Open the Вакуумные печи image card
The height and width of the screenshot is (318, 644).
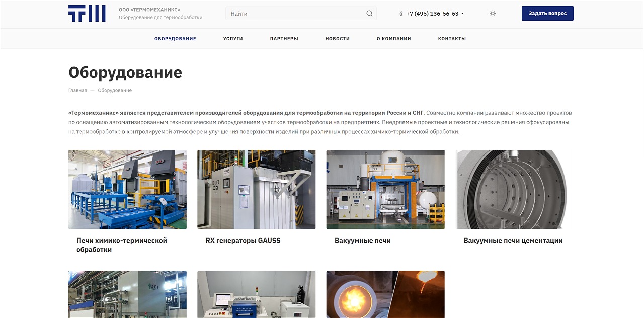385,190
